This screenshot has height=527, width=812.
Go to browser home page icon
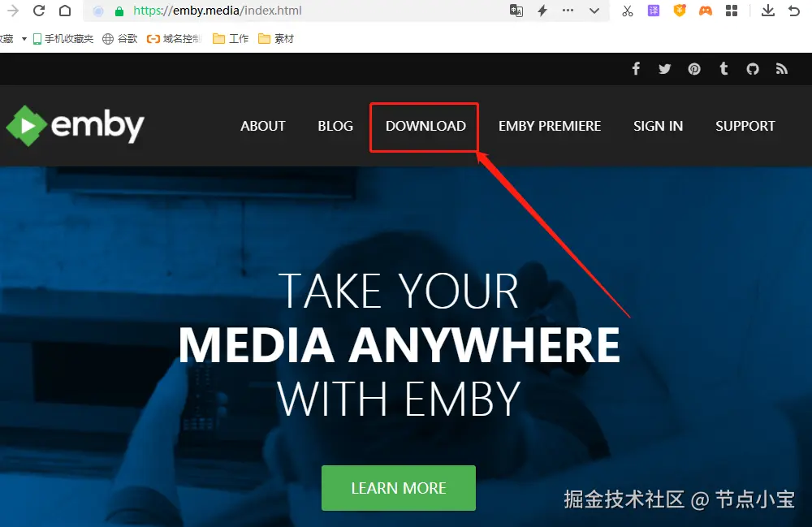click(65, 11)
